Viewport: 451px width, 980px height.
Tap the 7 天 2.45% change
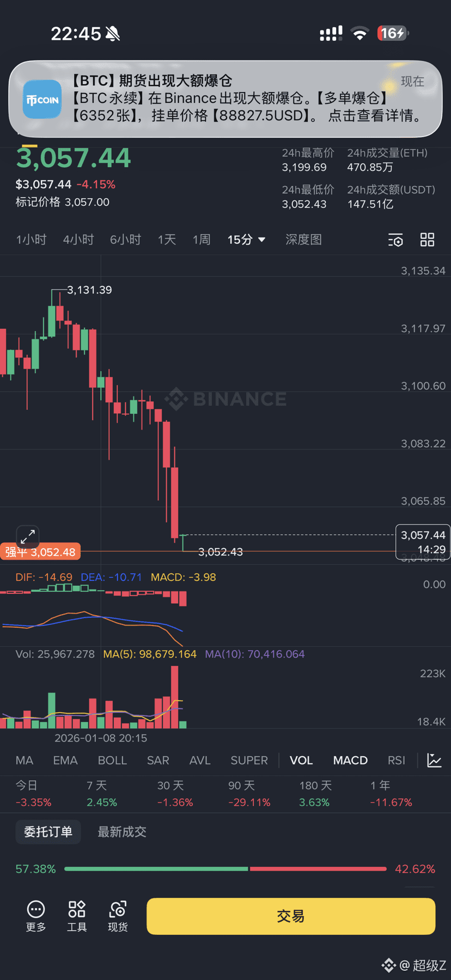click(102, 794)
